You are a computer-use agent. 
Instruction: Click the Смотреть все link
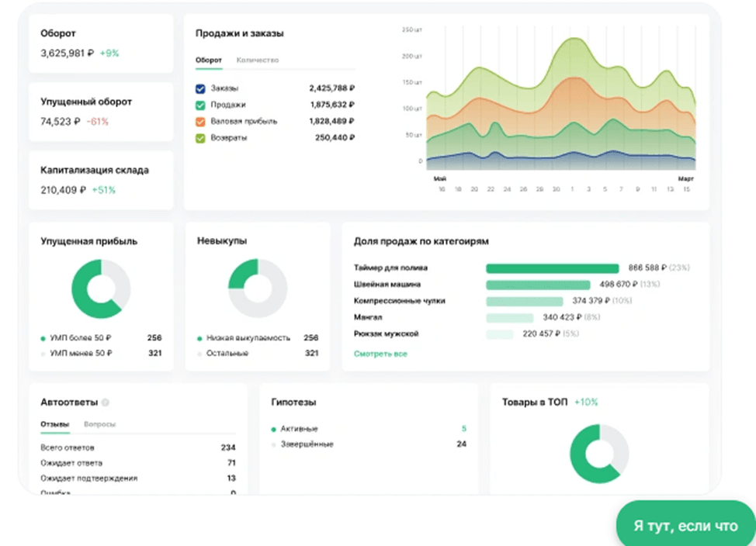pyautogui.click(x=380, y=354)
